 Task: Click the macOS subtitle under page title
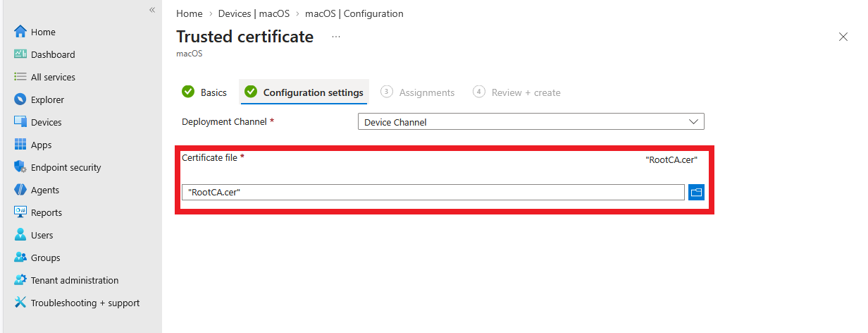tap(190, 53)
